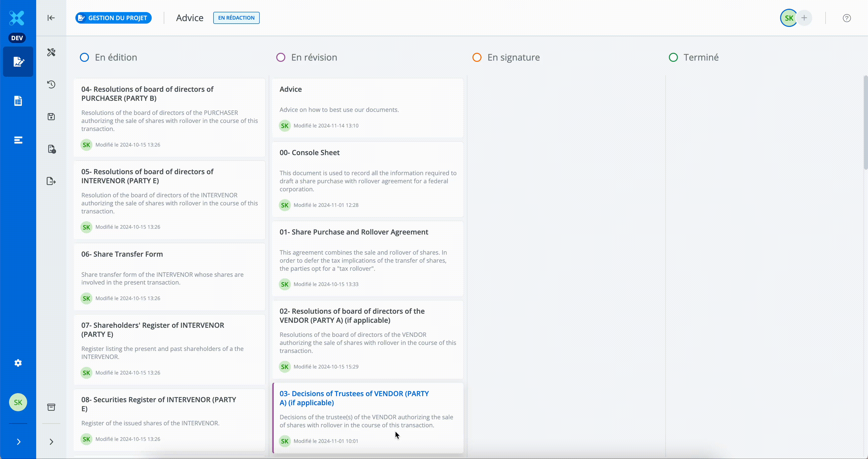Add a collaborator with the plus icon
Screen dimensions: 868x459
pyautogui.click(x=805, y=18)
